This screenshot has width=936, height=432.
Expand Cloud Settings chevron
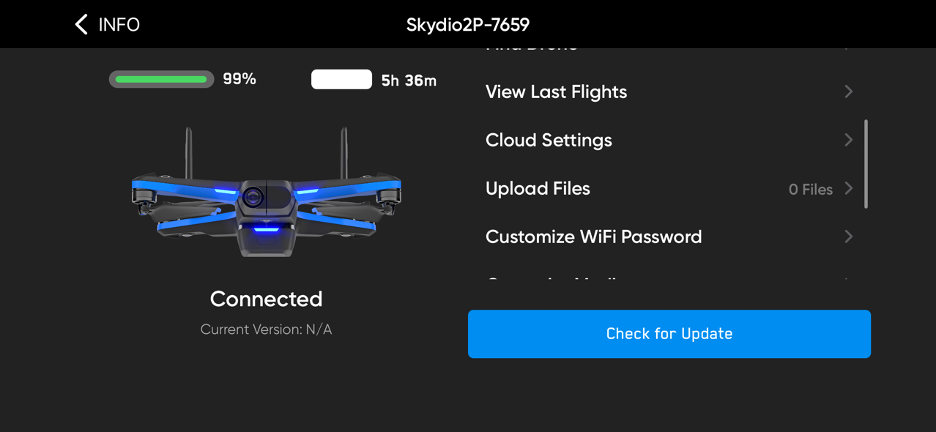[848, 140]
